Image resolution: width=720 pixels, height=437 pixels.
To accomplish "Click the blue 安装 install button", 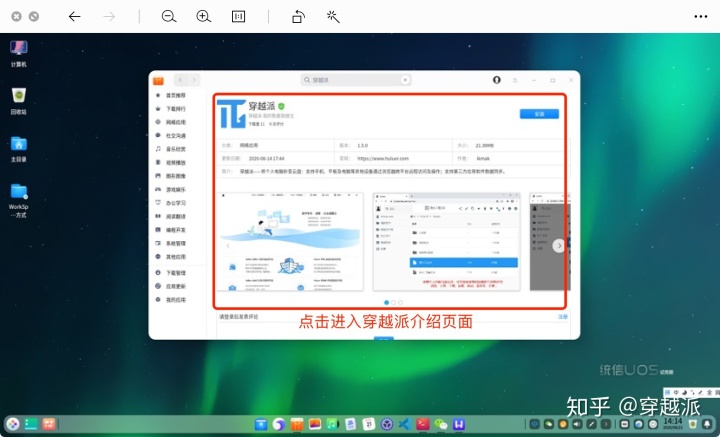I will 539,114.
